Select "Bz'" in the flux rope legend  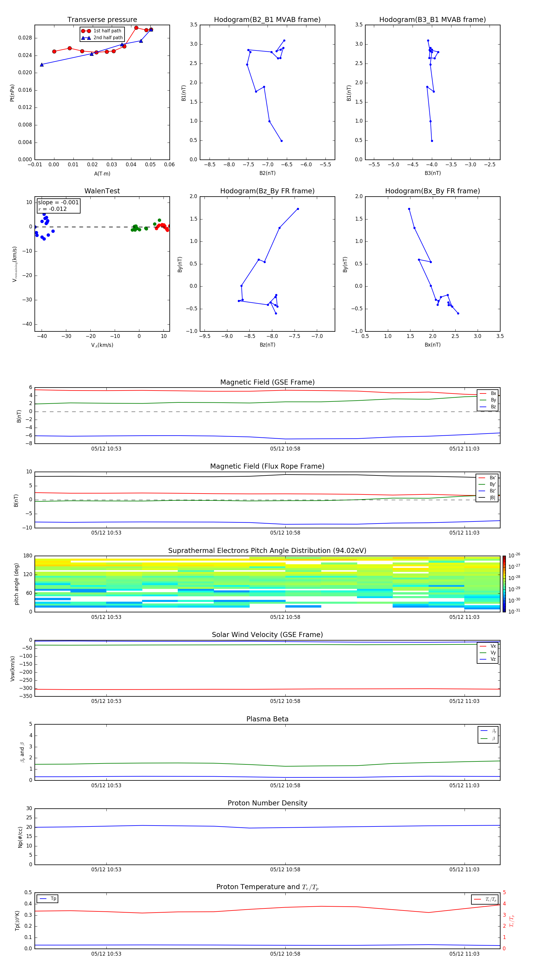[487, 491]
